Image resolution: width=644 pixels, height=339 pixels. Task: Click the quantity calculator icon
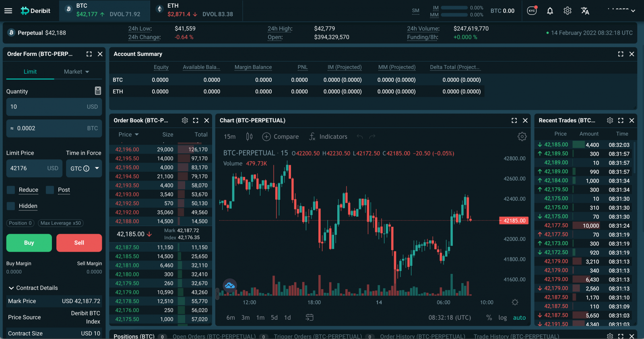(x=98, y=91)
